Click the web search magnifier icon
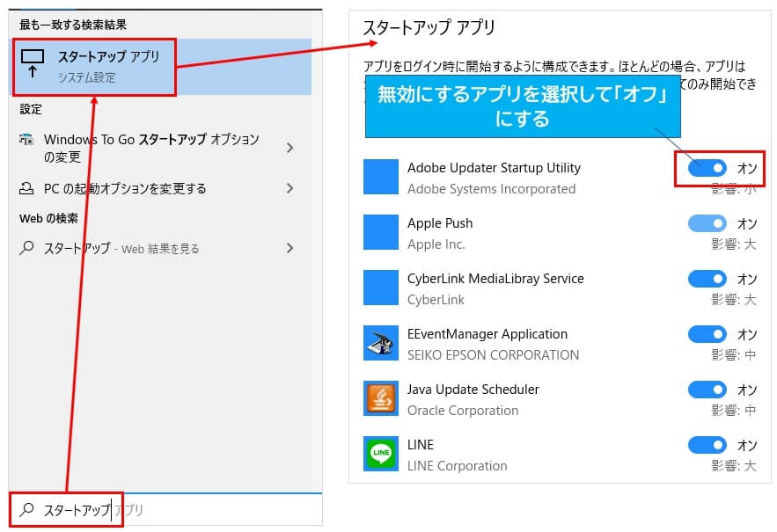 (26, 247)
